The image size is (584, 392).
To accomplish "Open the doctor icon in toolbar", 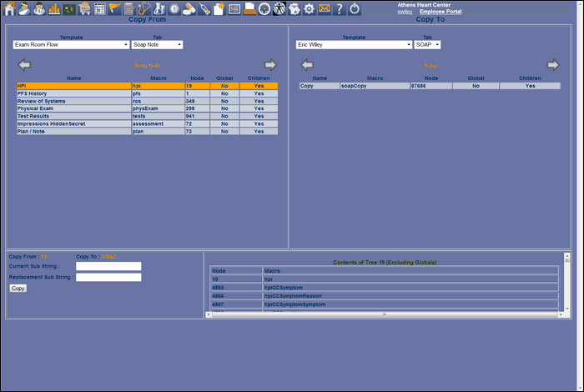I will point(39,8).
